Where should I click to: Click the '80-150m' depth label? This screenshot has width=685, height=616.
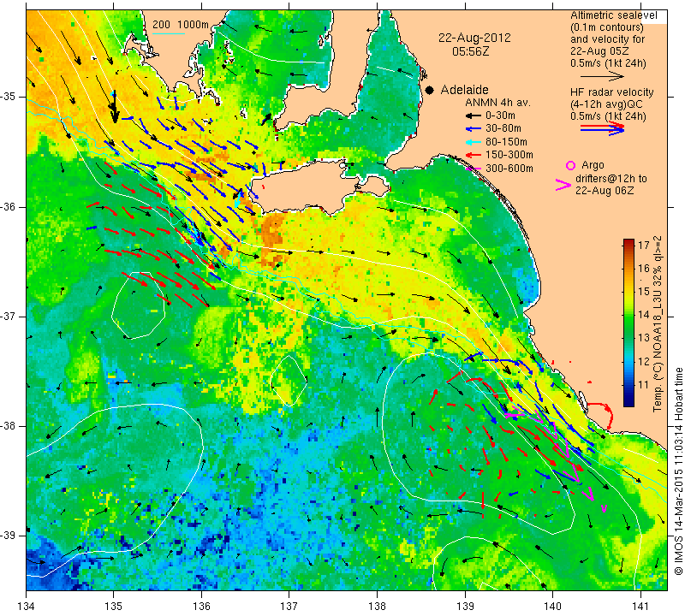point(506,142)
